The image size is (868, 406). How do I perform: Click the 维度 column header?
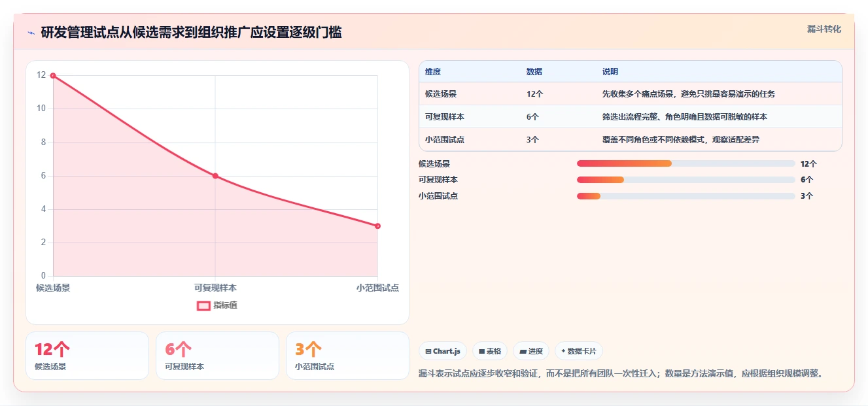433,72
